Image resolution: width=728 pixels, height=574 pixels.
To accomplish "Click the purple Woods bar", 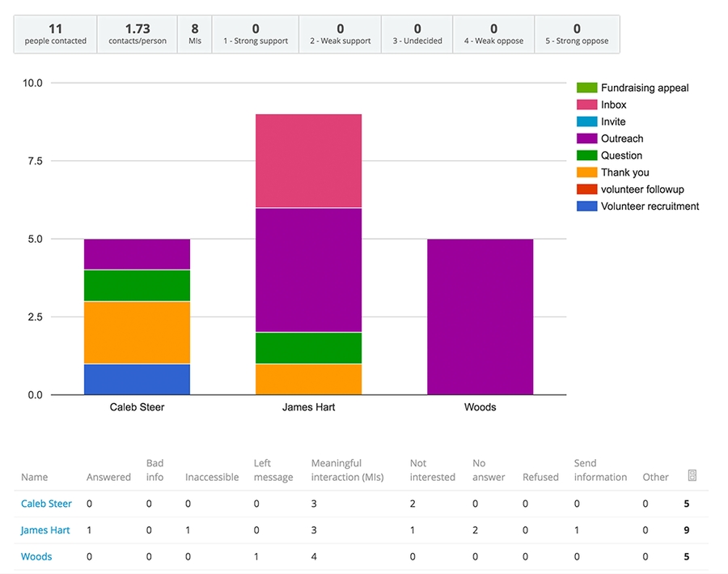I will coord(480,317).
